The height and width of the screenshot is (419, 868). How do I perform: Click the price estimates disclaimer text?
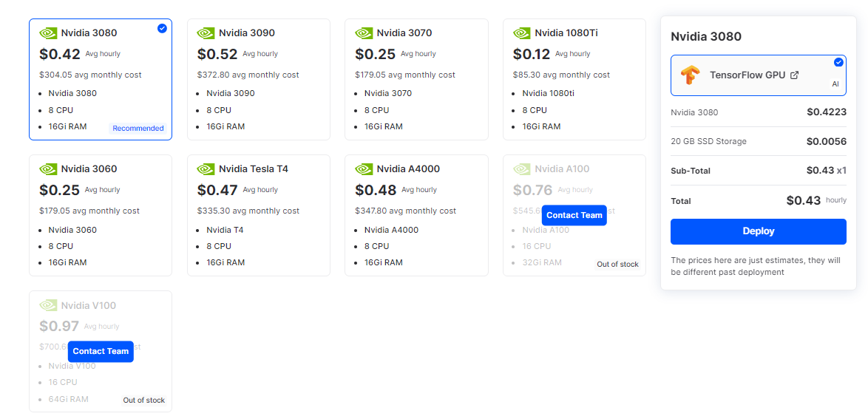click(x=756, y=266)
